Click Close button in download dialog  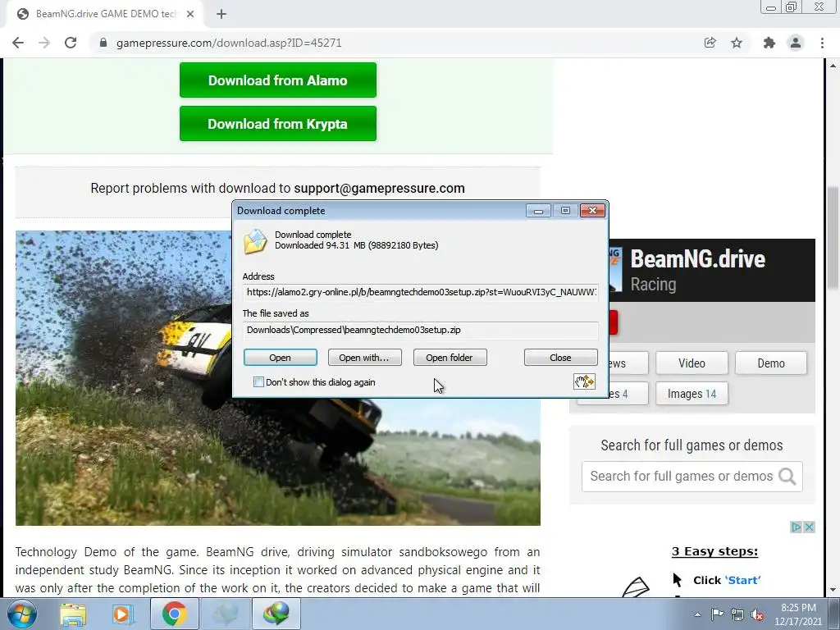[x=560, y=358]
